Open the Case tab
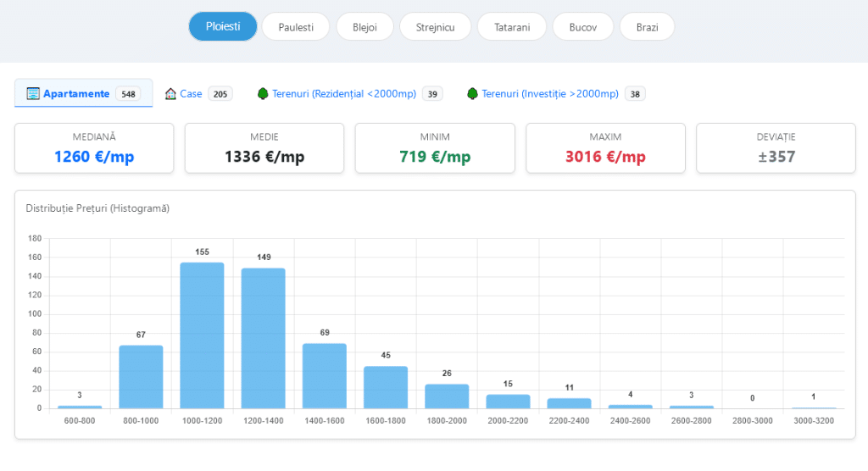 191,94
